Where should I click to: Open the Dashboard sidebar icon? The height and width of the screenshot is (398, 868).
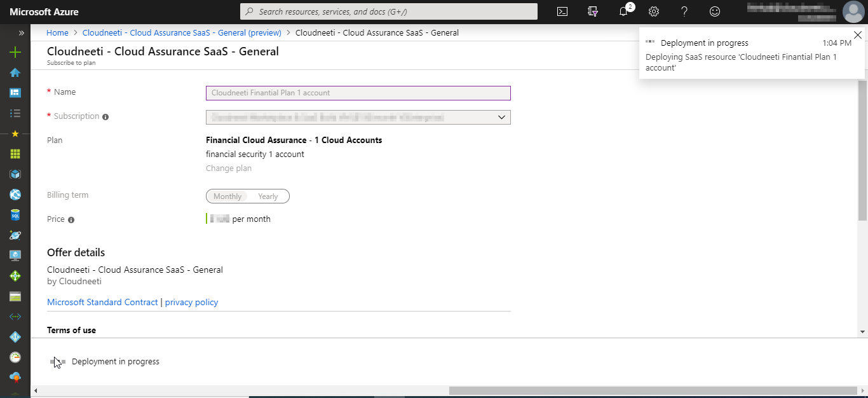click(15, 93)
